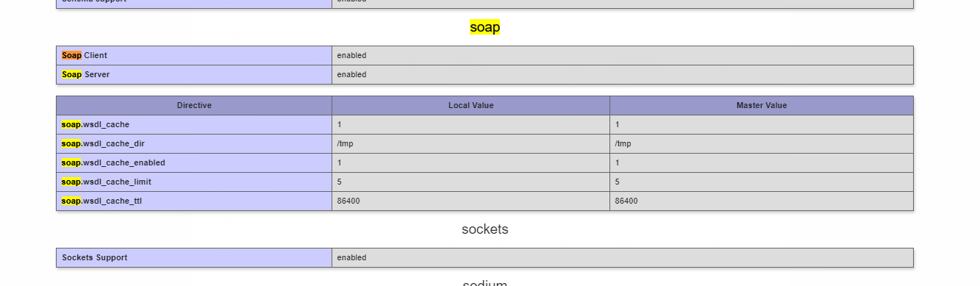
Task: Click master value /tmp of wsdl_cache_dir
Action: (623, 144)
